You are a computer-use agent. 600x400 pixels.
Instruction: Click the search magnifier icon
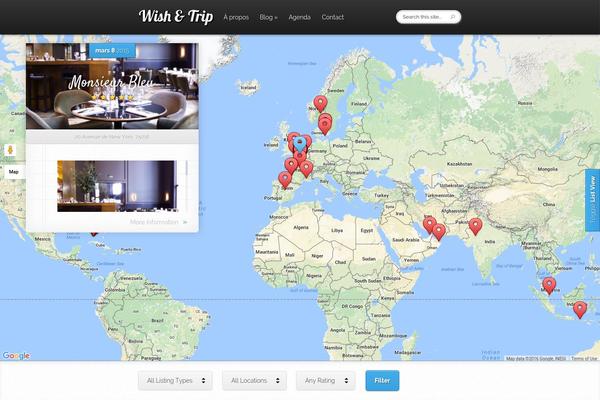pyautogui.click(x=453, y=17)
